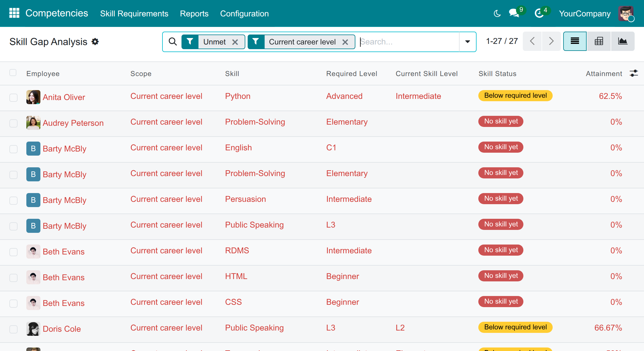
Task: Open the user avatar menu
Action: pyautogui.click(x=626, y=13)
